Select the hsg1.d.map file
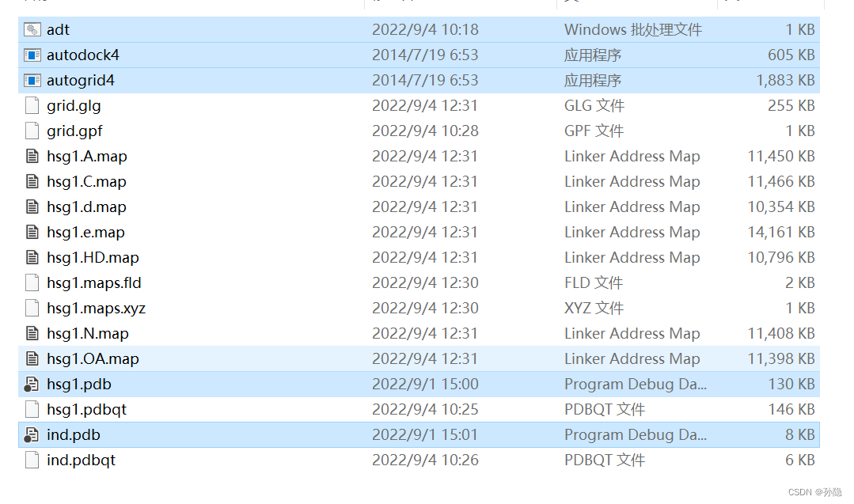This screenshot has width=854, height=504. click(x=83, y=207)
